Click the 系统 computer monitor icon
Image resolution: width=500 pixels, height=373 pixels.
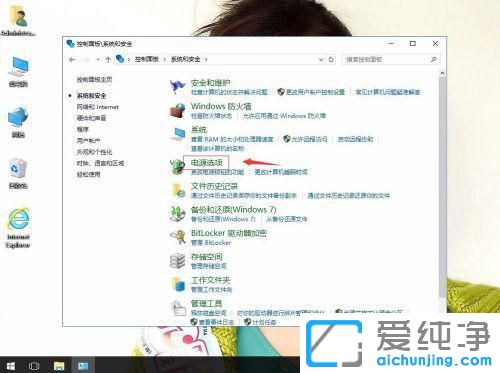pos(177,134)
